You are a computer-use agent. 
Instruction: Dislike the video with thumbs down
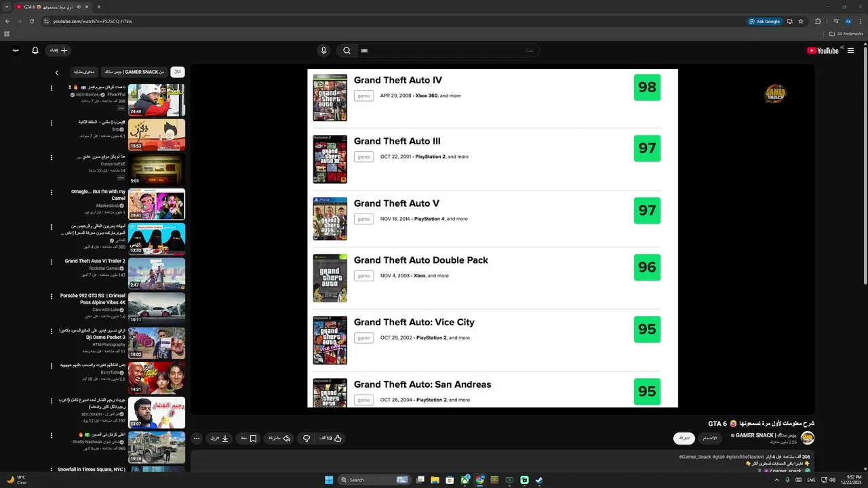pos(307,439)
